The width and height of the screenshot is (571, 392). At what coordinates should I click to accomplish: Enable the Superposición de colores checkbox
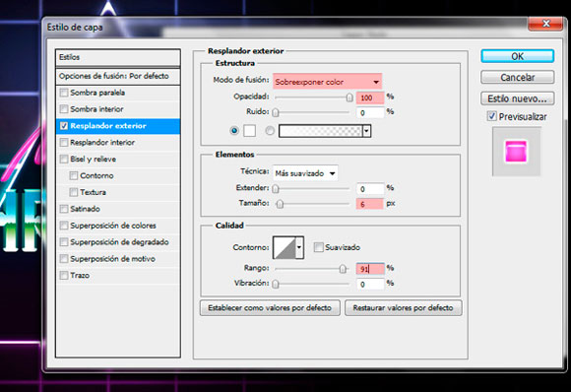tap(64, 226)
